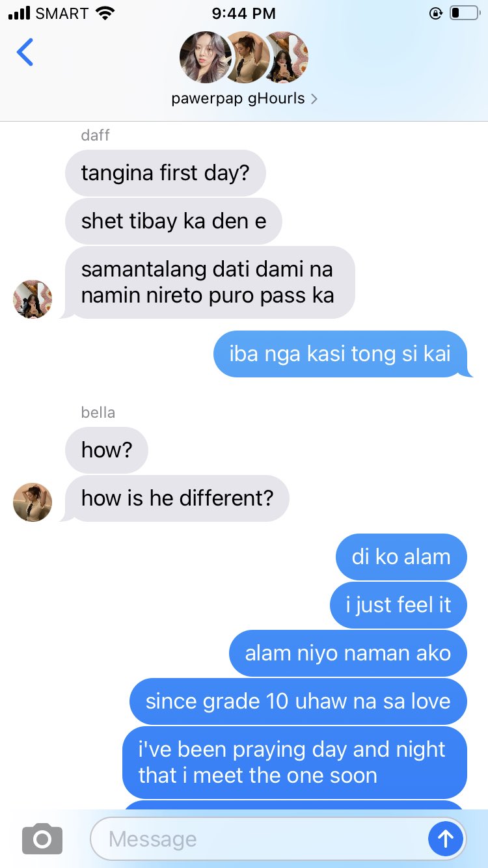Tap the cellular signal bars icon
The height and width of the screenshot is (868, 488).
(20, 12)
